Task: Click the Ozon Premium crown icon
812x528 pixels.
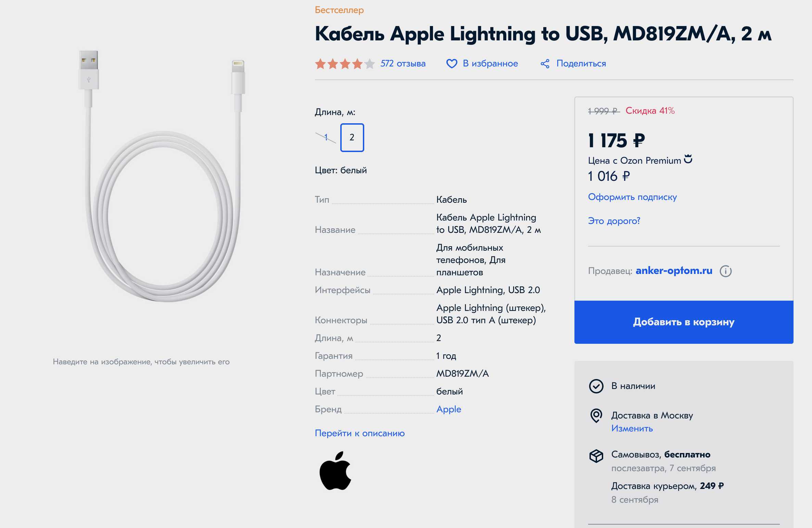Action: pos(688,159)
